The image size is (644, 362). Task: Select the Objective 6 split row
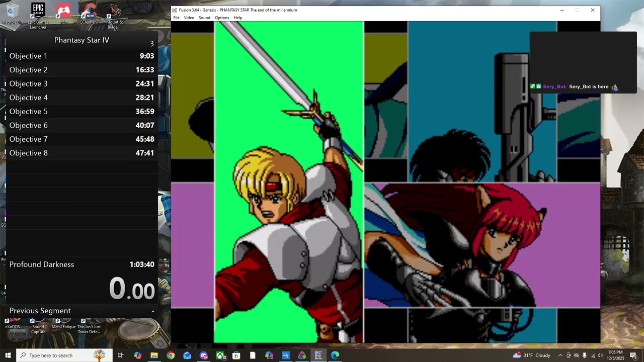[82, 125]
